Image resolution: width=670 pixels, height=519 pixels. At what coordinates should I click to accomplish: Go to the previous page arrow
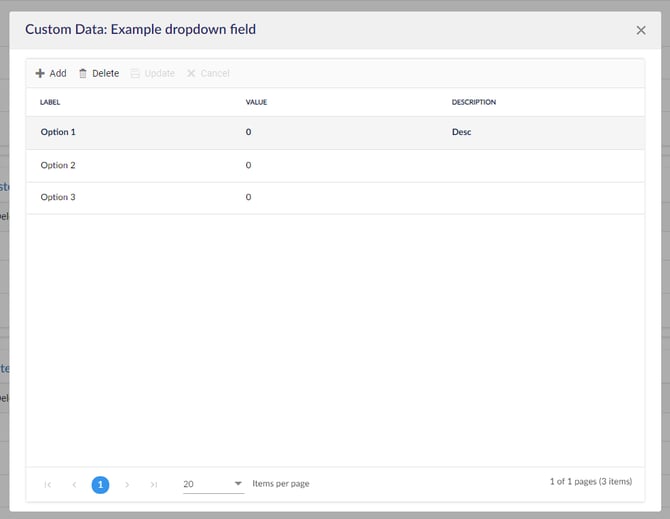[74, 484]
